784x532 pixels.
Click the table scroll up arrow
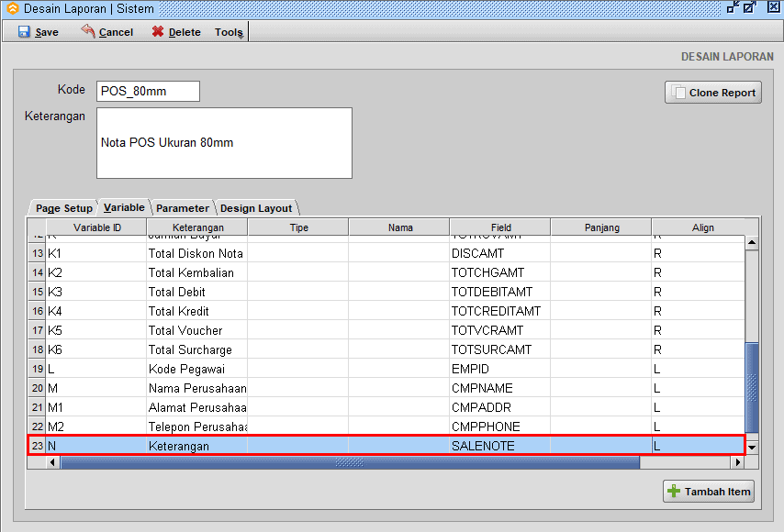click(x=752, y=243)
